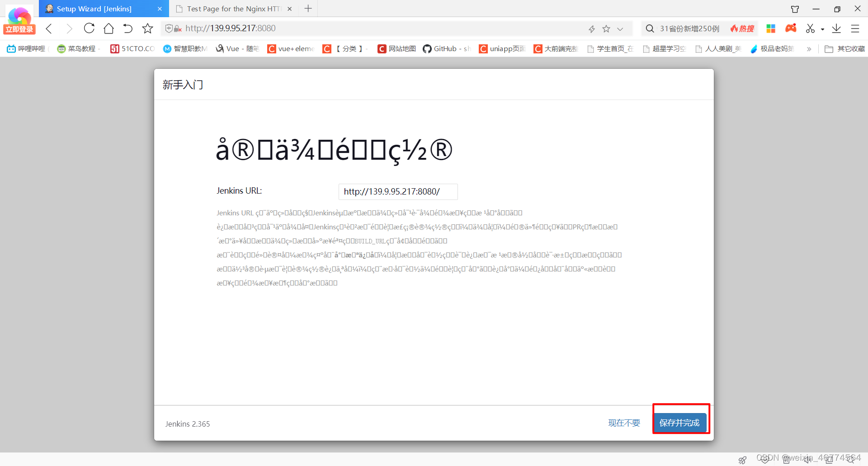Open the 极品老妈 bookmark
Image resolution: width=868 pixels, height=466 pixels.
coord(772,48)
